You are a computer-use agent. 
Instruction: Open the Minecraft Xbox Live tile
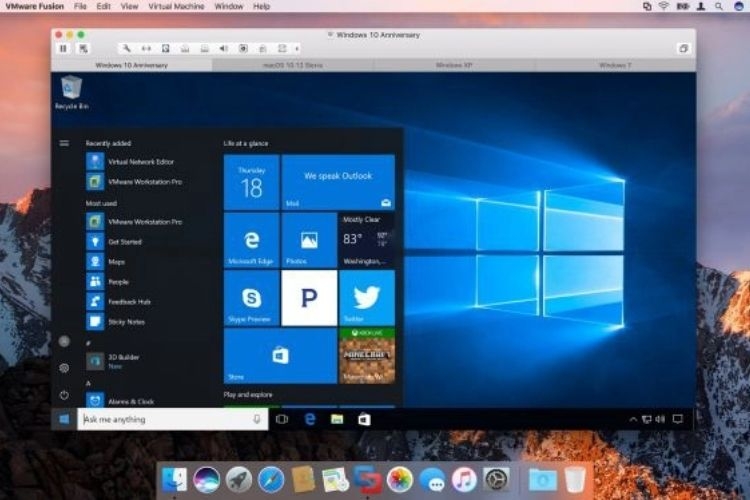pyautogui.click(x=367, y=356)
